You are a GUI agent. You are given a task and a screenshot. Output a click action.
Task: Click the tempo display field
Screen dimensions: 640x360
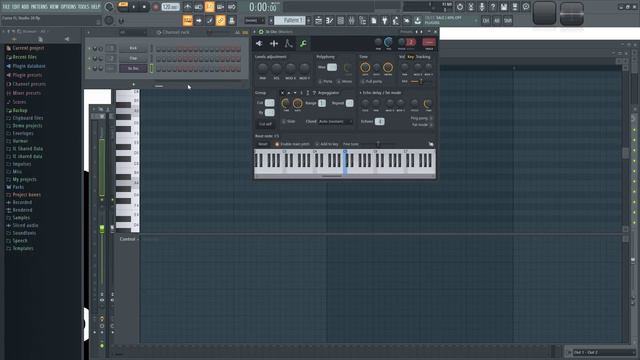click(x=170, y=7)
